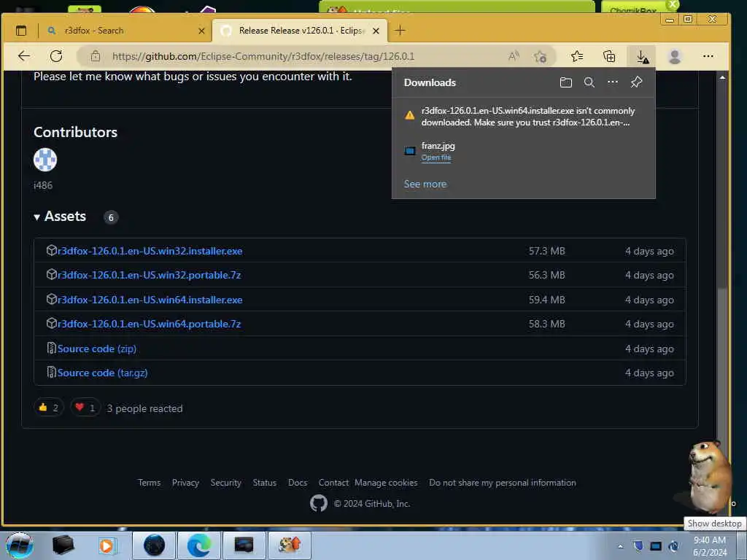Open Contact footer link

click(x=333, y=483)
